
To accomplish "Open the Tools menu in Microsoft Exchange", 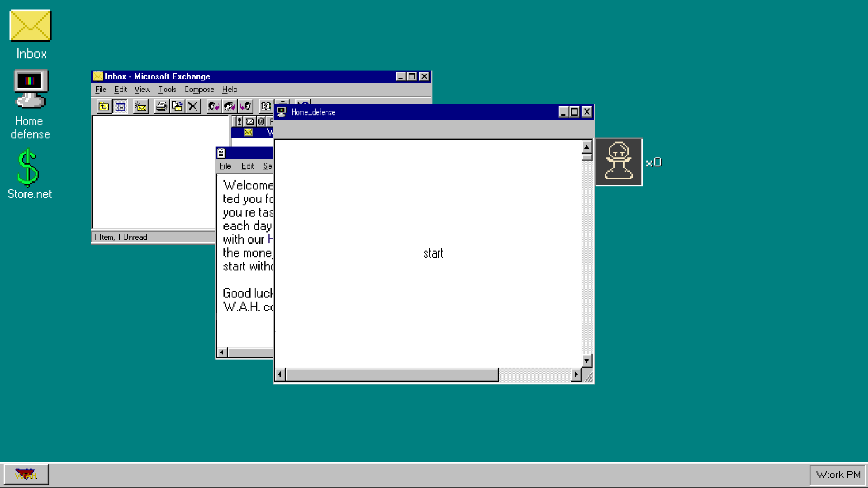I will point(167,90).
